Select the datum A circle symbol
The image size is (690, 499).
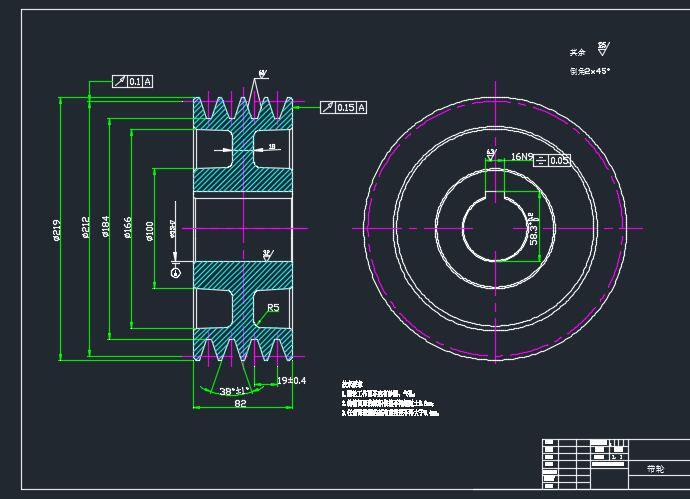pyautogui.click(x=175, y=273)
